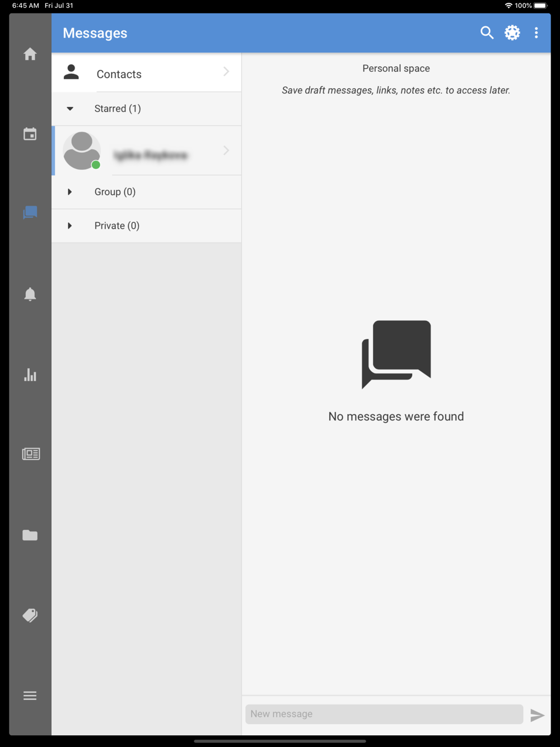Click the 'No messages were found' text

(396, 417)
